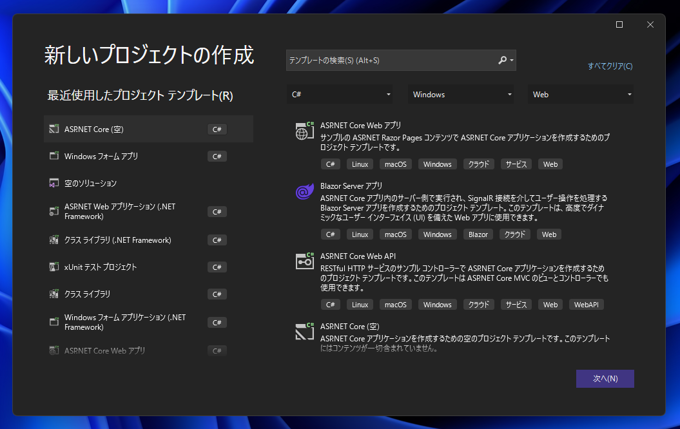Choose クラス ライブラリ (.NET Framework) recent entry

pyautogui.click(x=148, y=240)
